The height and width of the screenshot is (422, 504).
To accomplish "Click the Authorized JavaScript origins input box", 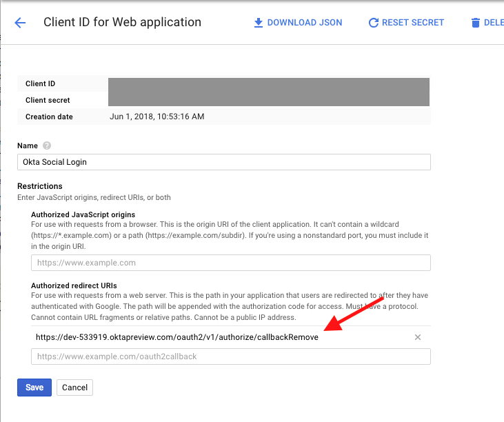I will coord(230,263).
